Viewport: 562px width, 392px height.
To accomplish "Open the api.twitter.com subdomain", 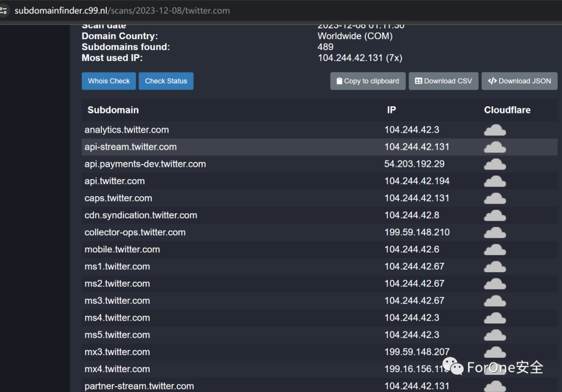I will tap(114, 181).
